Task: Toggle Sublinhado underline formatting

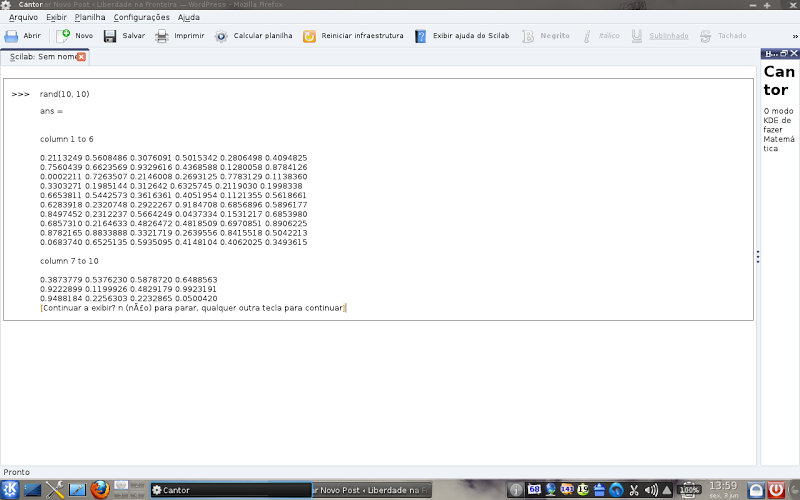Action: (x=659, y=36)
